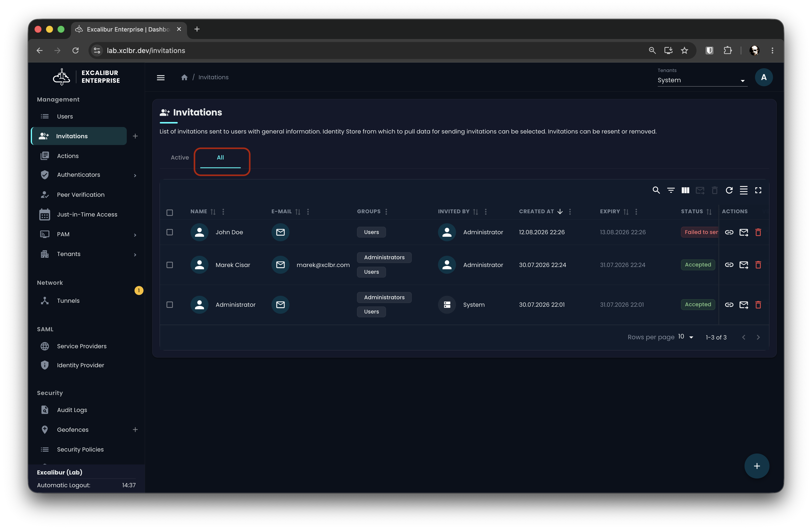Expand the PAM submenu

pyautogui.click(x=135, y=235)
